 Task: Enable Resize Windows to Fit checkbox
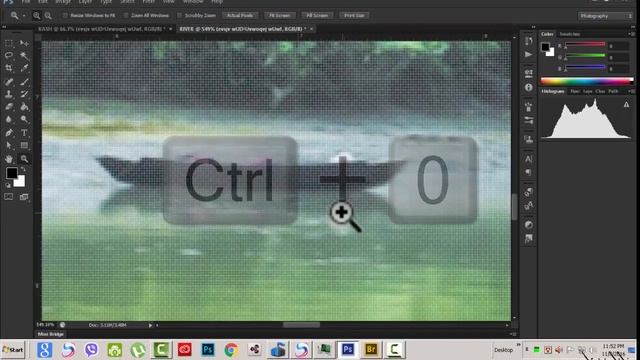65,16
